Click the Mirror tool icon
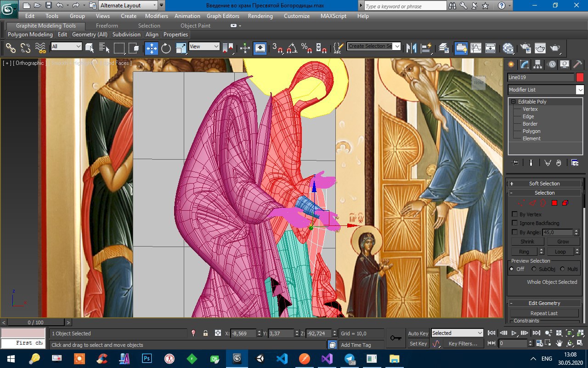The image size is (588, 368). 412,47
